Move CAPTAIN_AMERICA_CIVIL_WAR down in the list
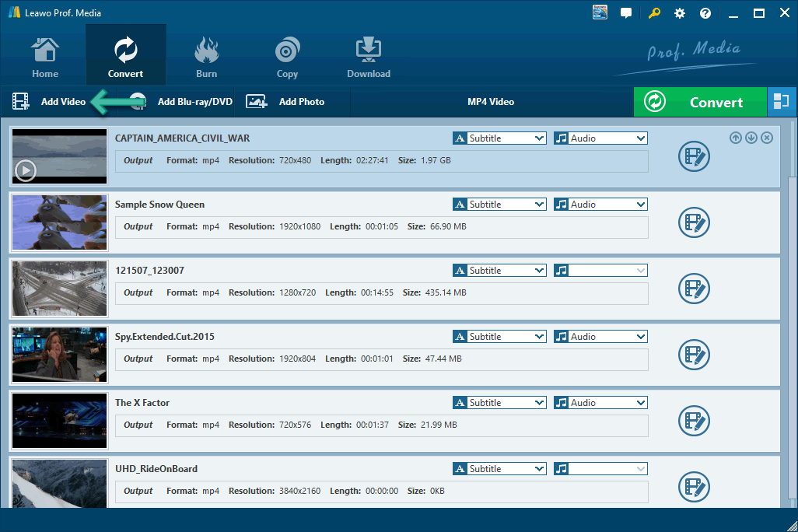 [751, 138]
